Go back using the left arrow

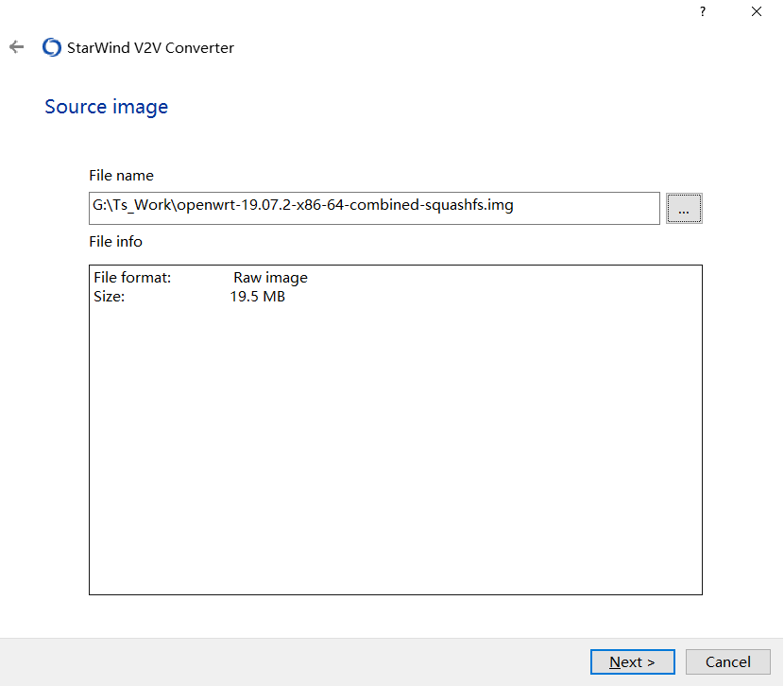pyautogui.click(x=16, y=47)
